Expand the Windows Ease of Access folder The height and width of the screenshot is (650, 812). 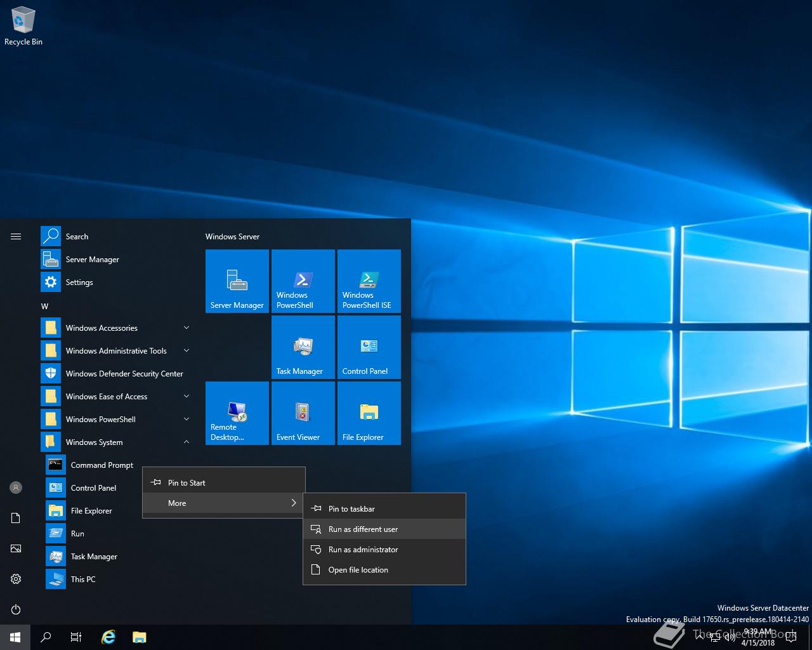117,396
